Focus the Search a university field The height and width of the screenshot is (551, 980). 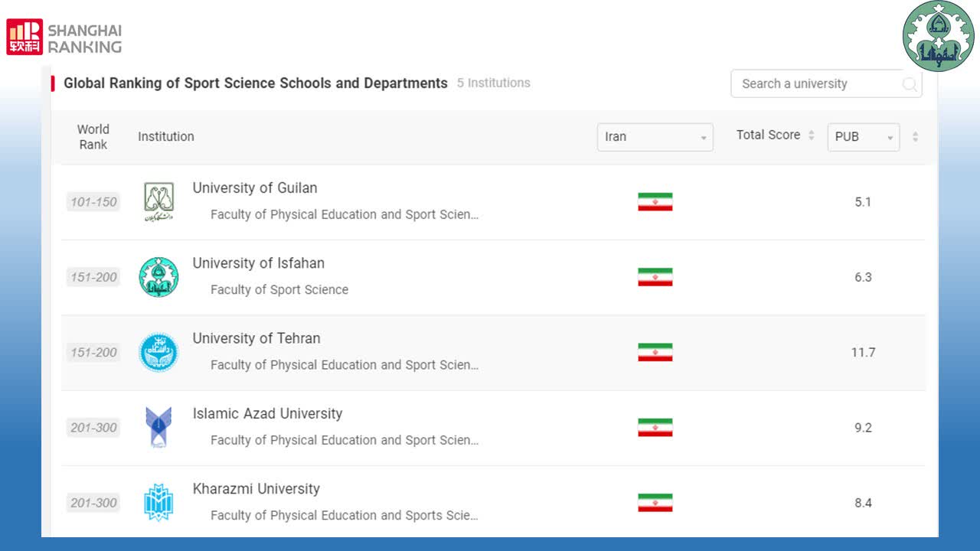(815, 84)
